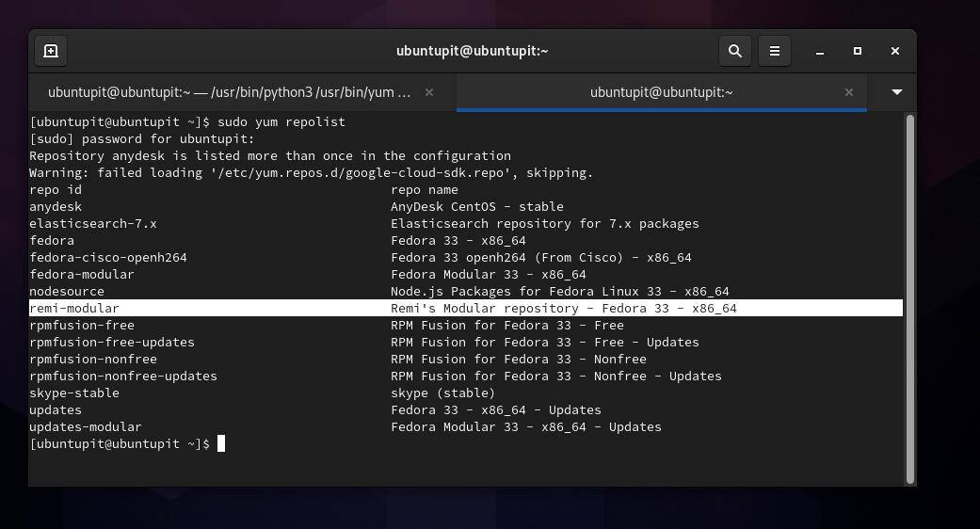Click the rpmfusion-nonfree-updates repo id
Screen dimensions: 980x529
point(123,376)
